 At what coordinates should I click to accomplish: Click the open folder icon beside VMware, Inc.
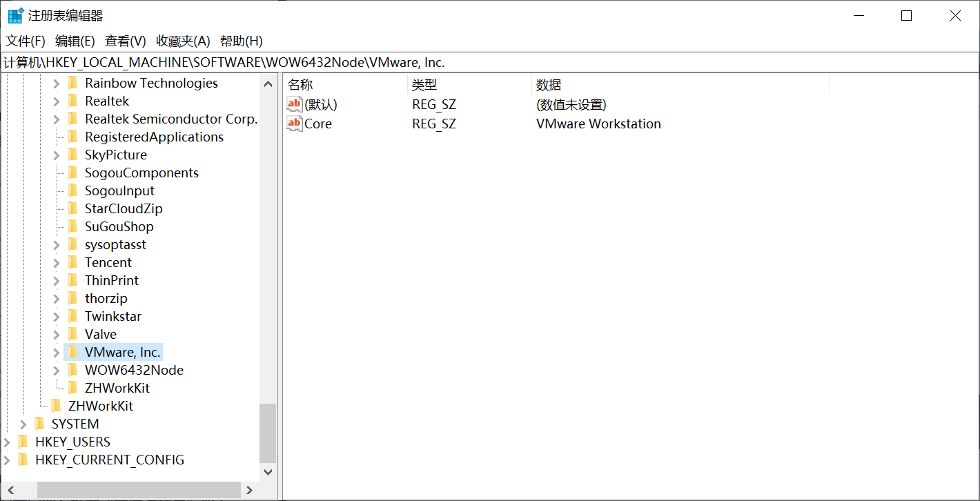(x=72, y=352)
